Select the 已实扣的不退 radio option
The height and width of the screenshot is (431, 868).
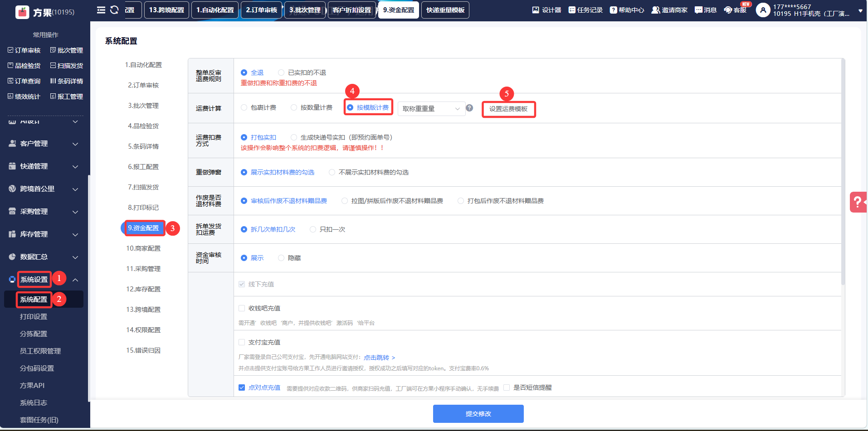pos(281,73)
